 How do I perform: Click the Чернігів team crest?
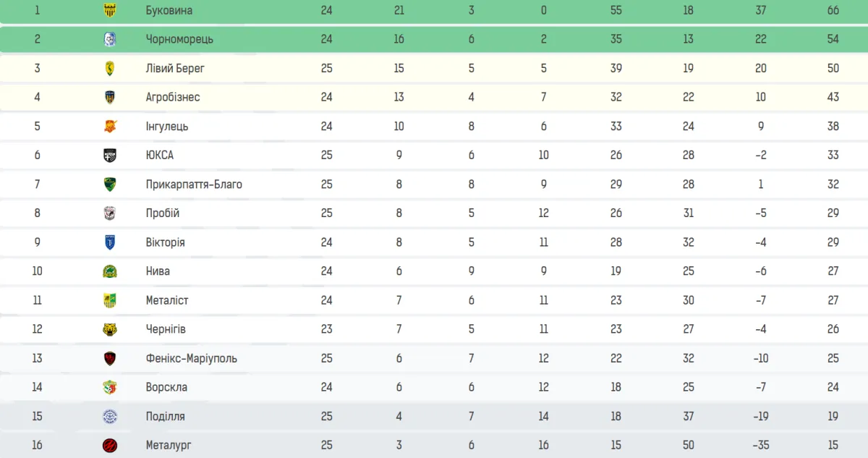click(x=110, y=329)
